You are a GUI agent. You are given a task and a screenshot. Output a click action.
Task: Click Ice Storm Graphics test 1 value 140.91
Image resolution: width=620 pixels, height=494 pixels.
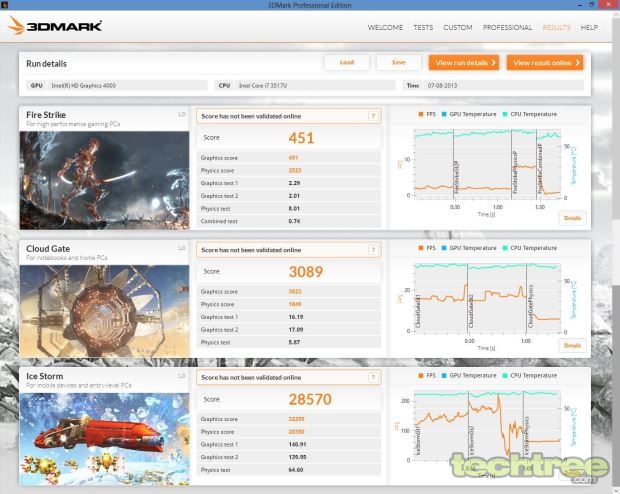[297, 444]
